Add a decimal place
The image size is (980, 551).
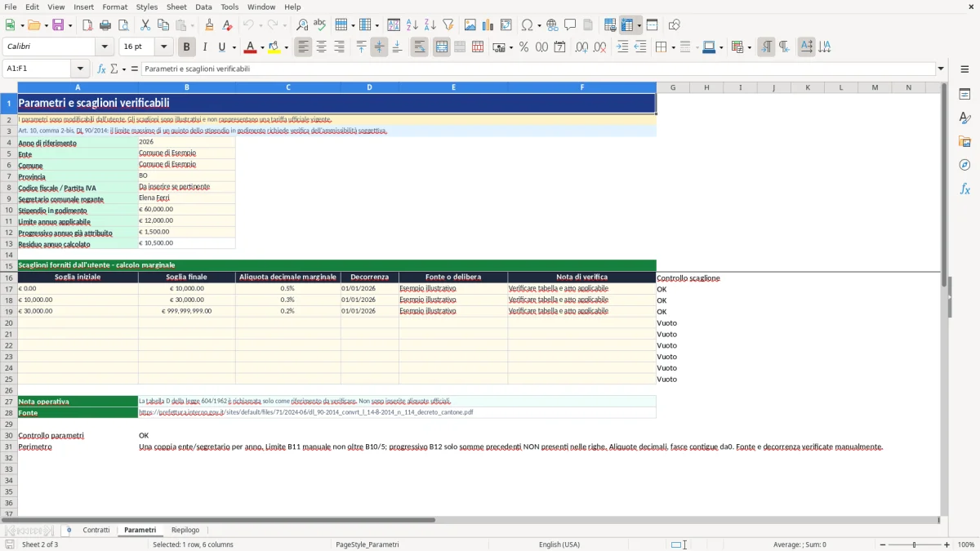pyautogui.click(x=581, y=47)
